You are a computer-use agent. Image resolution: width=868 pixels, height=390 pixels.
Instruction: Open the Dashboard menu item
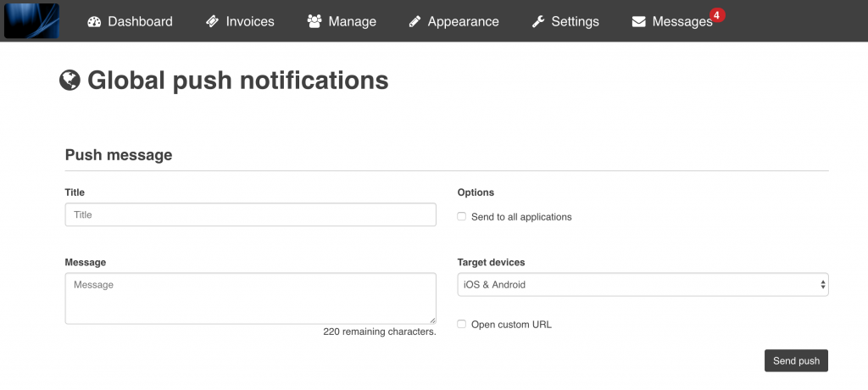point(140,22)
